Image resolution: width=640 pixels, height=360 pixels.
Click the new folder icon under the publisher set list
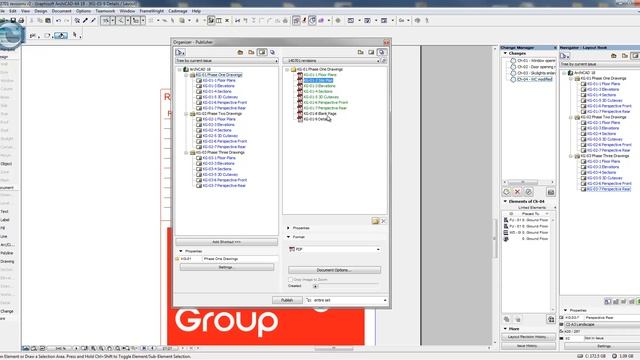tap(375, 221)
